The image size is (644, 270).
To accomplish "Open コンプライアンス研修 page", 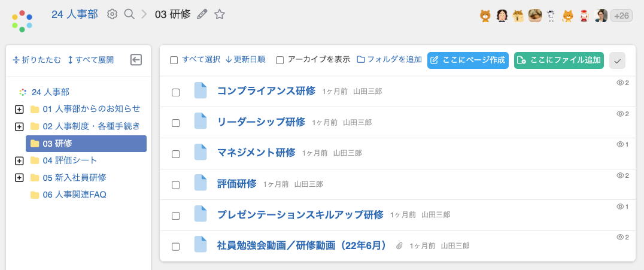I will click(x=266, y=91).
